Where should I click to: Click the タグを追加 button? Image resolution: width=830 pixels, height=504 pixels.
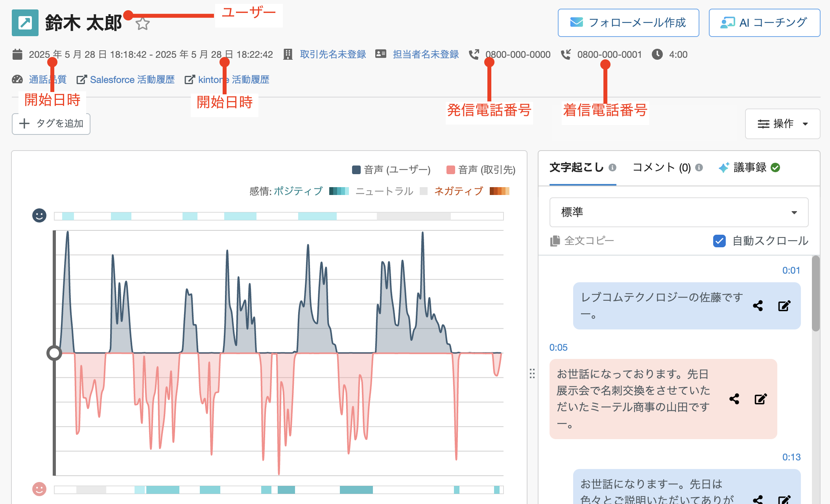tap(51, 124)
